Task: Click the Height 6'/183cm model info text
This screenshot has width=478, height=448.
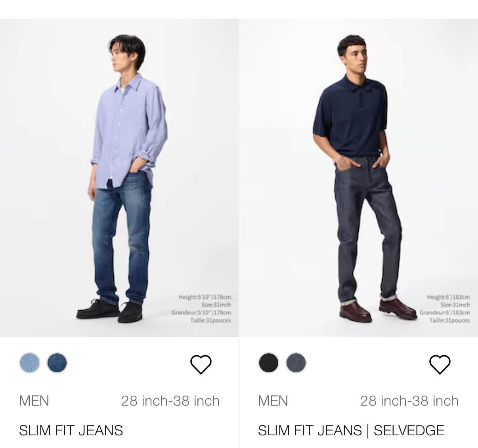Action: [448, 297]
